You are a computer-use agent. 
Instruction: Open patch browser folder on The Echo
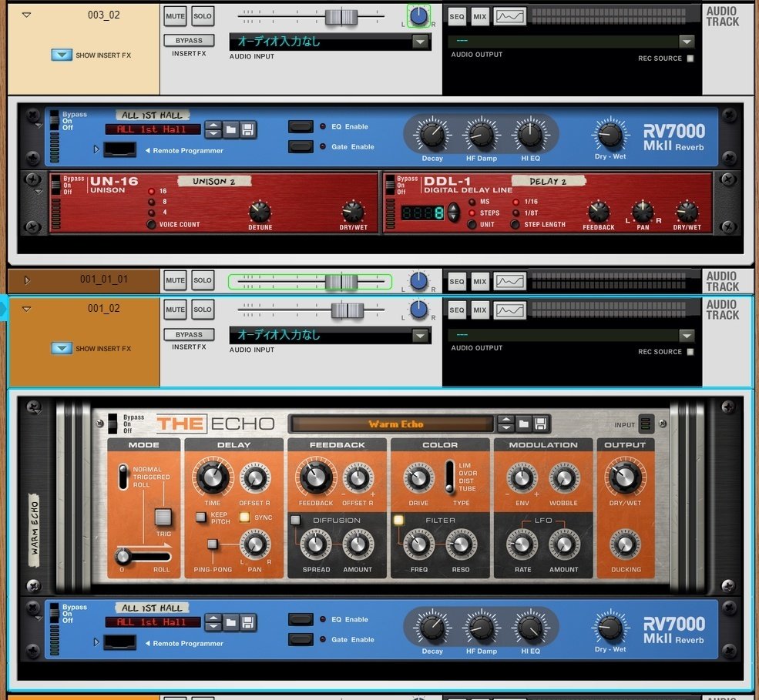pyautogui.click(x=524, y=424)
